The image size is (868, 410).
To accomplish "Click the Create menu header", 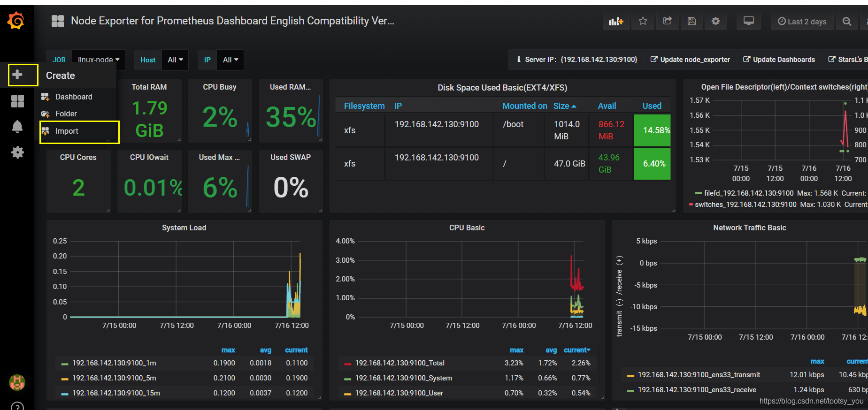I will coord(60,76).
